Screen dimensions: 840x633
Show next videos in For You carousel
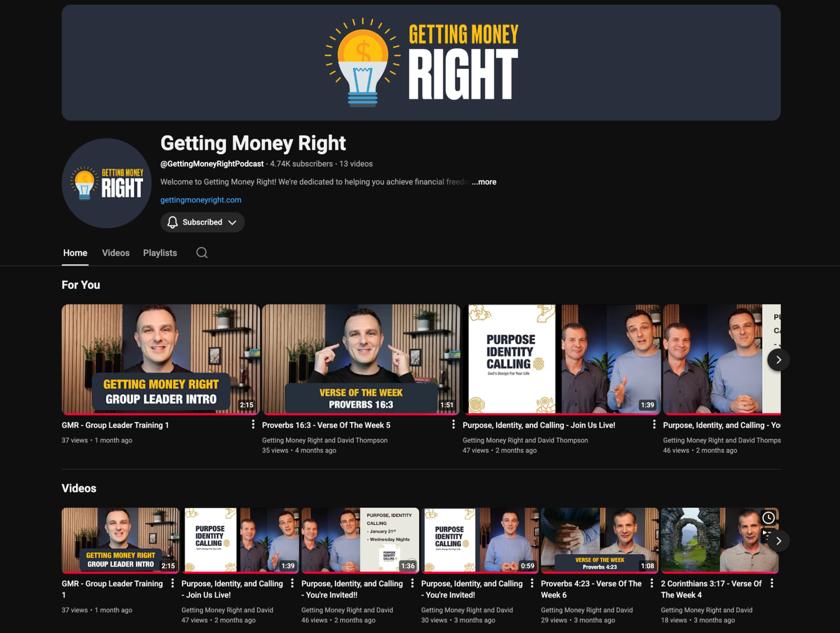coord(778,360)
